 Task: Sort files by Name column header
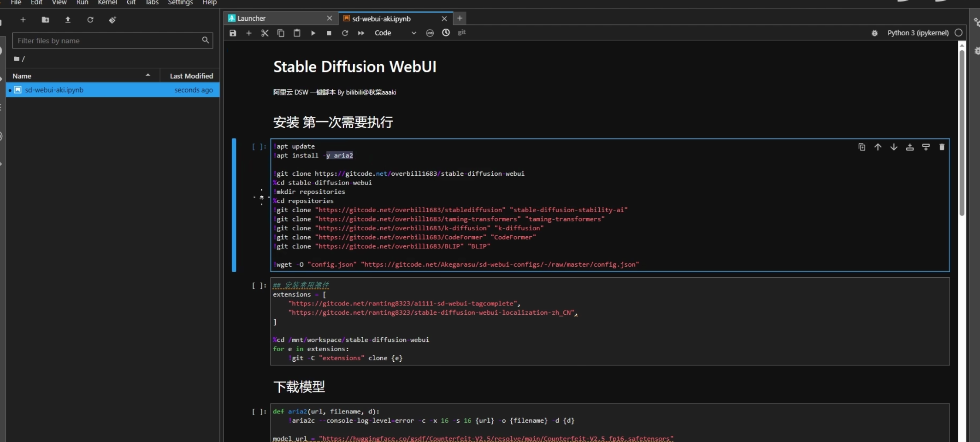click(x=83, y=76)
